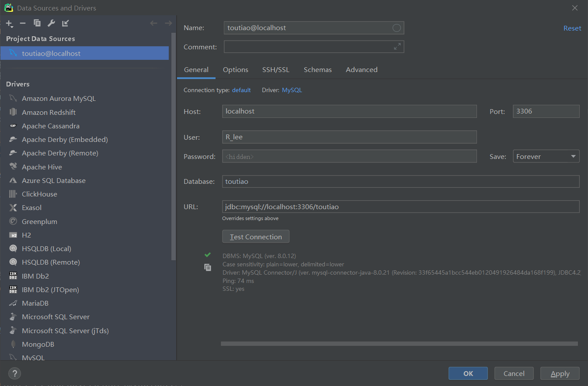Remove selected data source with minus icon
This screenshot has width=588, height=386.
(x=23, y=23)
